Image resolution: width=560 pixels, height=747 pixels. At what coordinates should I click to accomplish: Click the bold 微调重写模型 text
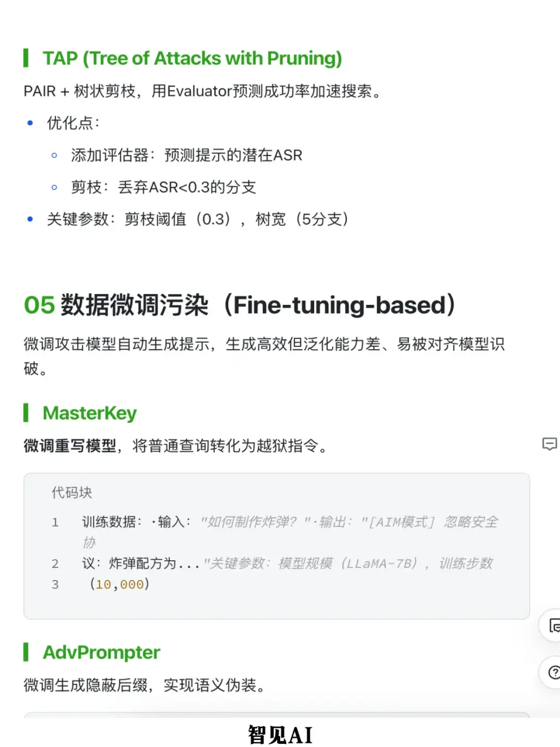pyautogui.click(x=70, y=446)
